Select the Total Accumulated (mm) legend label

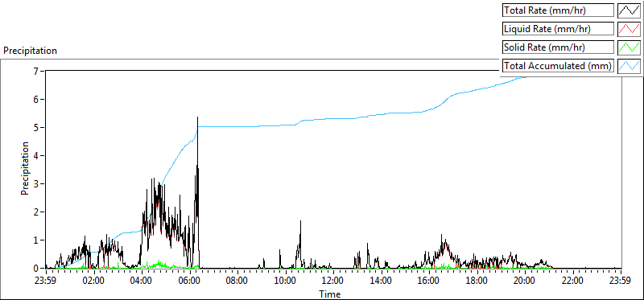[x=558, y=66]
